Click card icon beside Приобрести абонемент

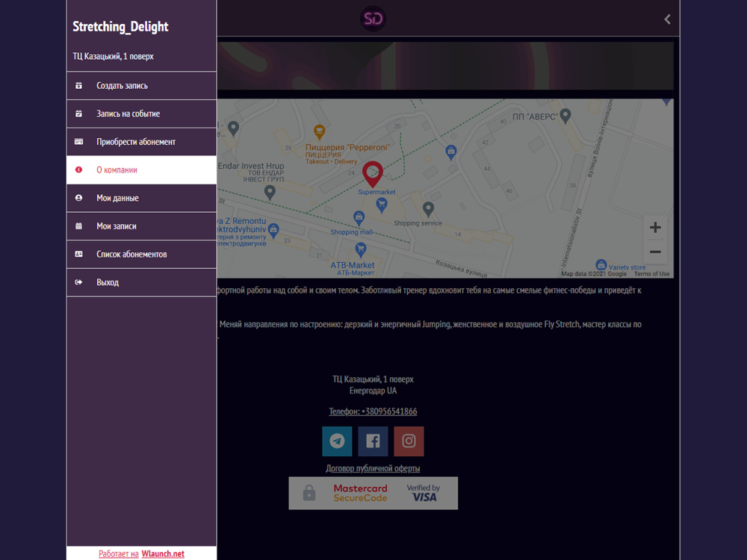pos(78,142)
